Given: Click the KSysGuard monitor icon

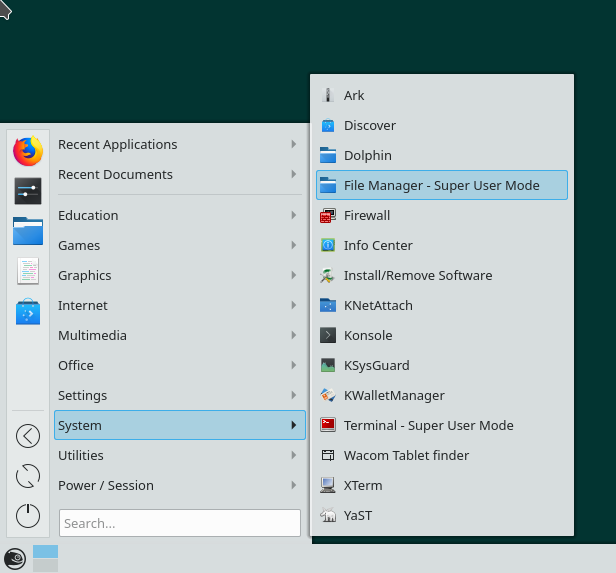Looking at the screenshot, I should click(328, 365).
